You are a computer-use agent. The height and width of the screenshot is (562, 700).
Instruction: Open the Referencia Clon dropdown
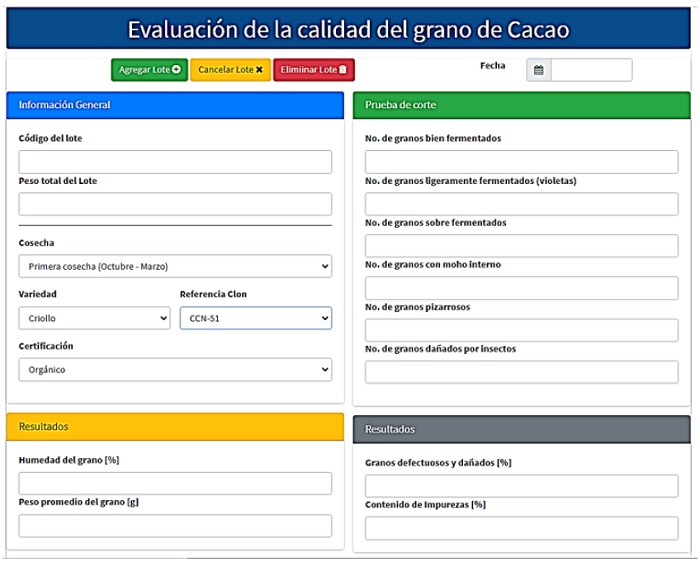point(255,318)
